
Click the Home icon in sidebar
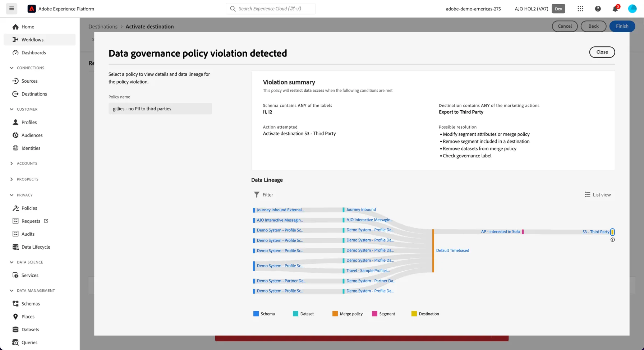(x=15, y=27)
